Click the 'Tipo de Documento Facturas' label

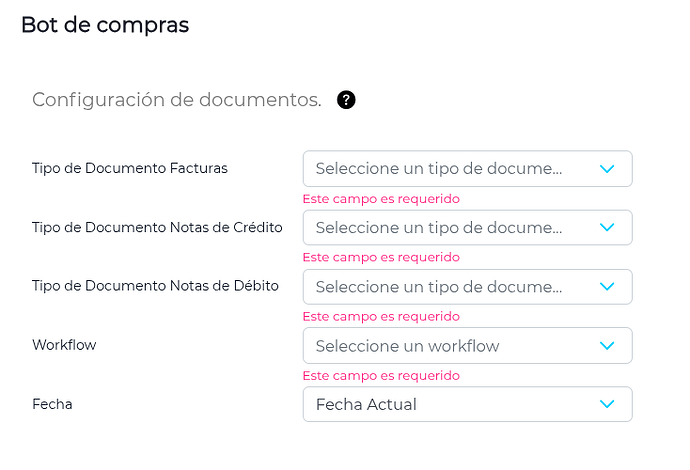point(130,168)
